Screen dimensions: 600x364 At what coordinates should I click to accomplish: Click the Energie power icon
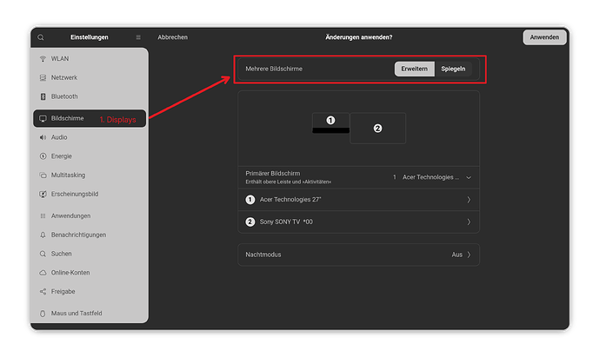coord(43,156)
